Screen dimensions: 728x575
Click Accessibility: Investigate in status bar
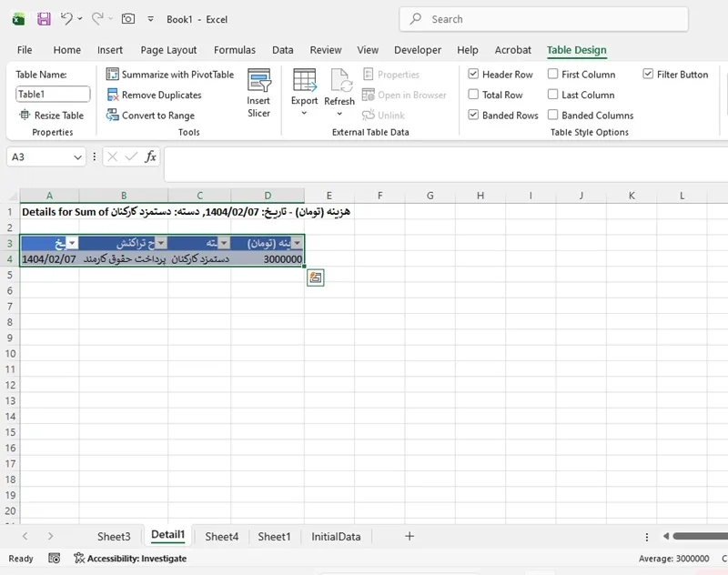pos(130,559)
